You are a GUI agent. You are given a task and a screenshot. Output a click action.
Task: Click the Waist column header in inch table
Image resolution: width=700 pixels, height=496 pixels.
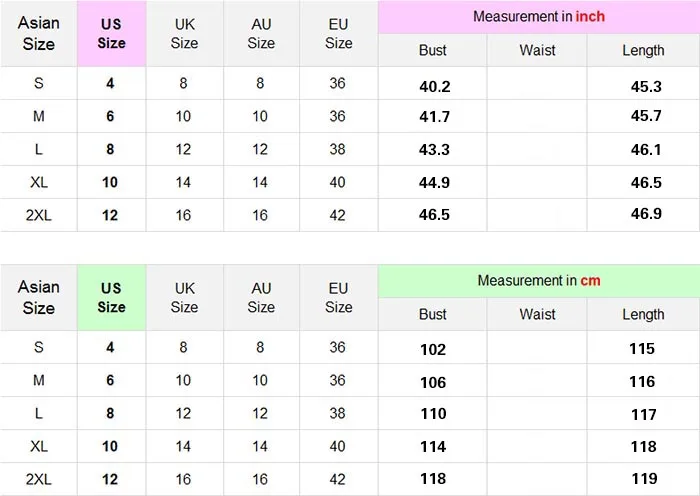(x=537, y=50)
